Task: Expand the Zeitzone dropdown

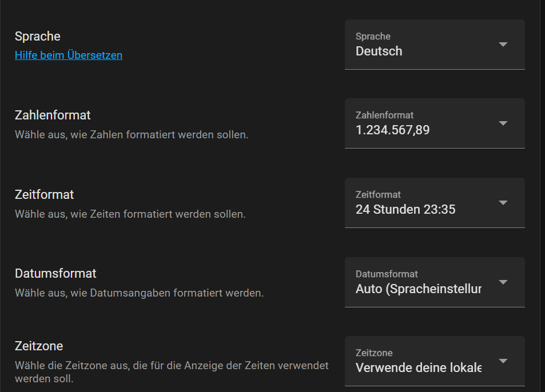Action: click(x=423, y=361)
